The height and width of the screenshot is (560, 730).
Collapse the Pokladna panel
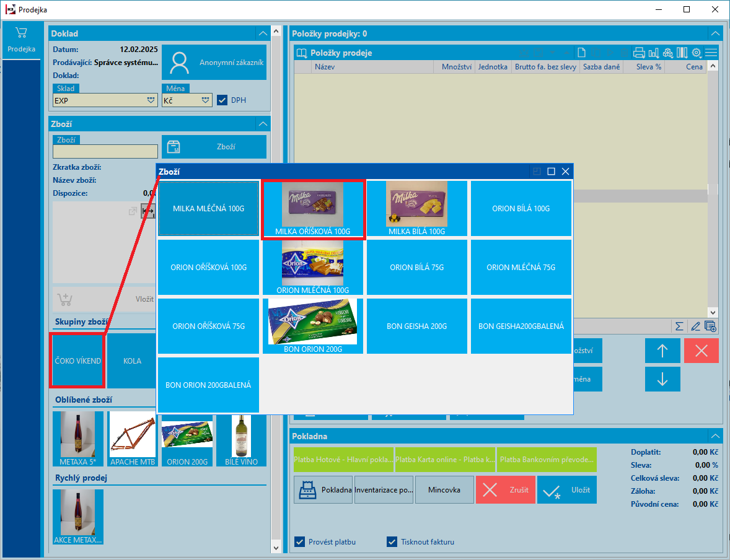(715, 436)
